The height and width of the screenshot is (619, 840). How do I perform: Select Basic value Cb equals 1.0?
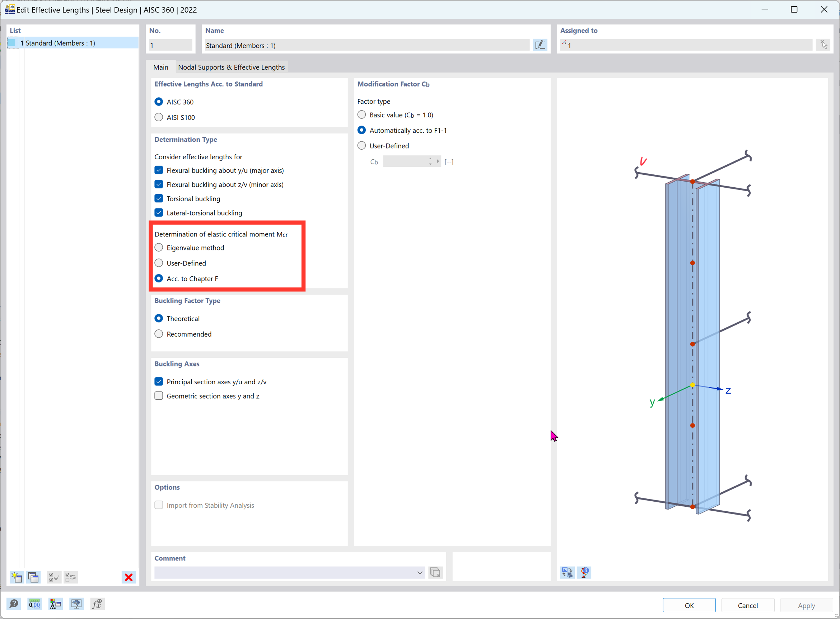tap(363, 114)
